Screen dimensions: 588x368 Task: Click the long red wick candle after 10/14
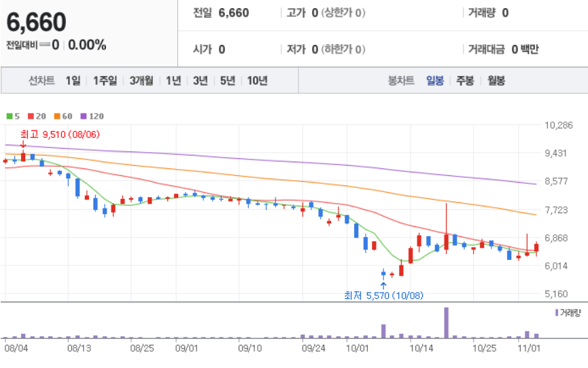(x=446, y=229)
